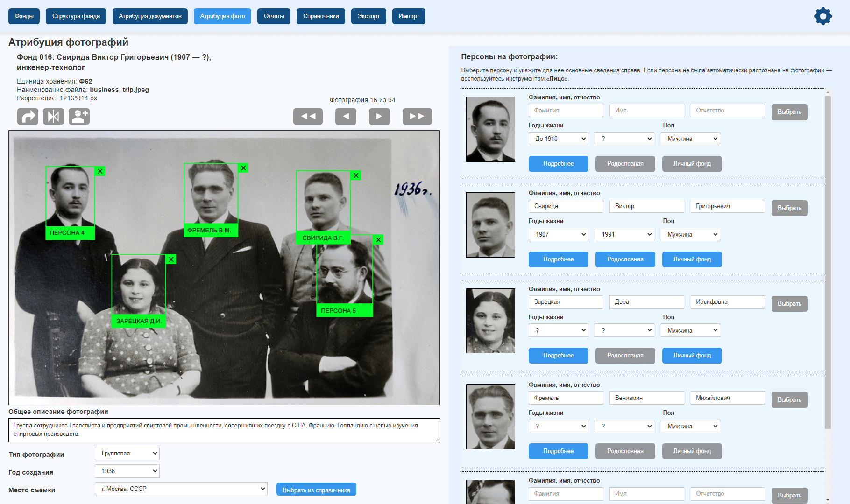Switch to Атрибуция фото section
Screen dimensions: 850x504
[x=222, y=16]
